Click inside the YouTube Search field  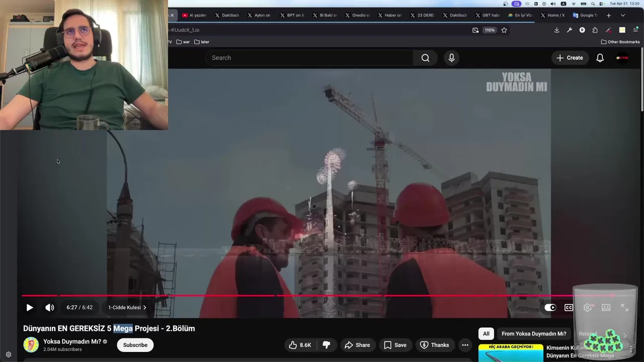[309, 58]
